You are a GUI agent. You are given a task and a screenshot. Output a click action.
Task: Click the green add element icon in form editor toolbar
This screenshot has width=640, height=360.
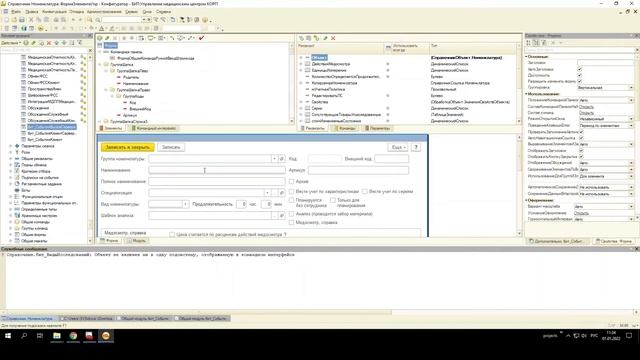(x=100, y=38)
